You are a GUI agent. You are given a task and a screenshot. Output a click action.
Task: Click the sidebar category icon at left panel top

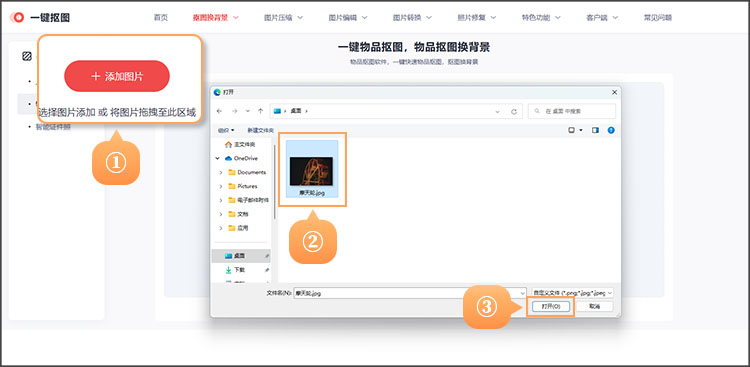coord(27,56)
